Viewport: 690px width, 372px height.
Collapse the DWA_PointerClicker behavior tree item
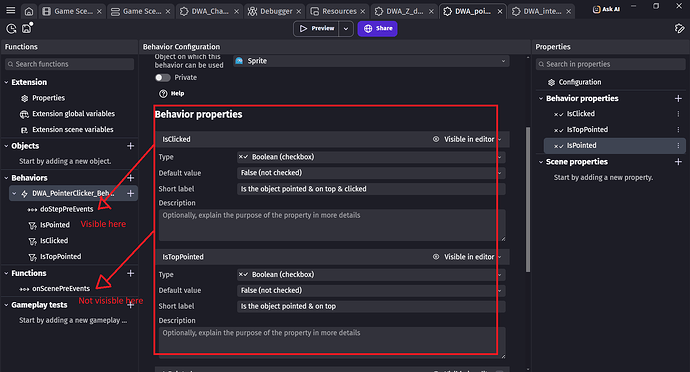click(14, 194)
